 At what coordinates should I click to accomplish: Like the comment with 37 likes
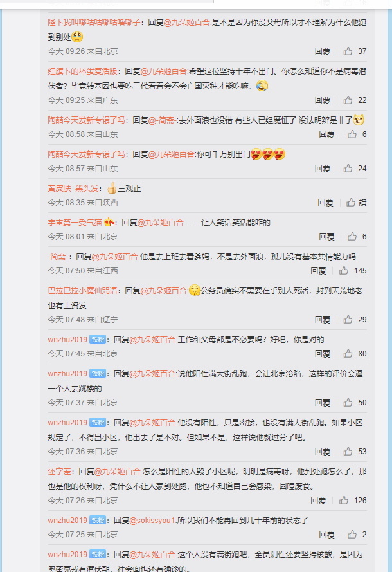[348, 51]
